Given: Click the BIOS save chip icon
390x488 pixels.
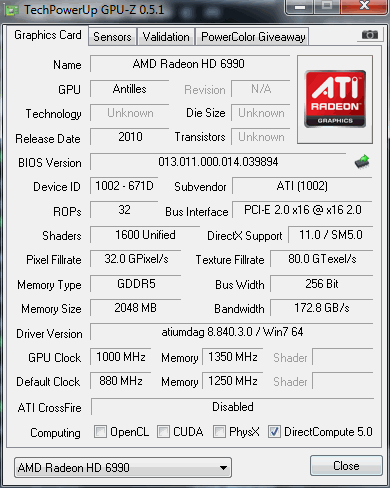Looking at the screenshot, I should tap(362, 162).
